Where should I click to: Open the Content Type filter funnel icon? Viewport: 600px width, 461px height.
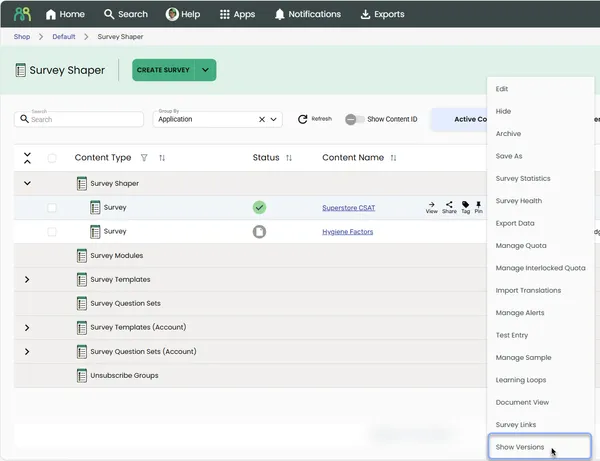pos(144,158)
